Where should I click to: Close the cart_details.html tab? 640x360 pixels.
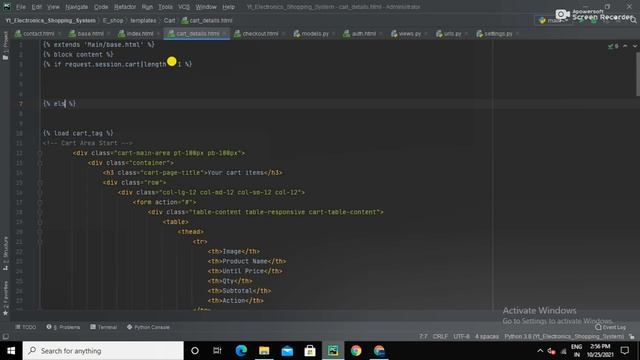224,33
